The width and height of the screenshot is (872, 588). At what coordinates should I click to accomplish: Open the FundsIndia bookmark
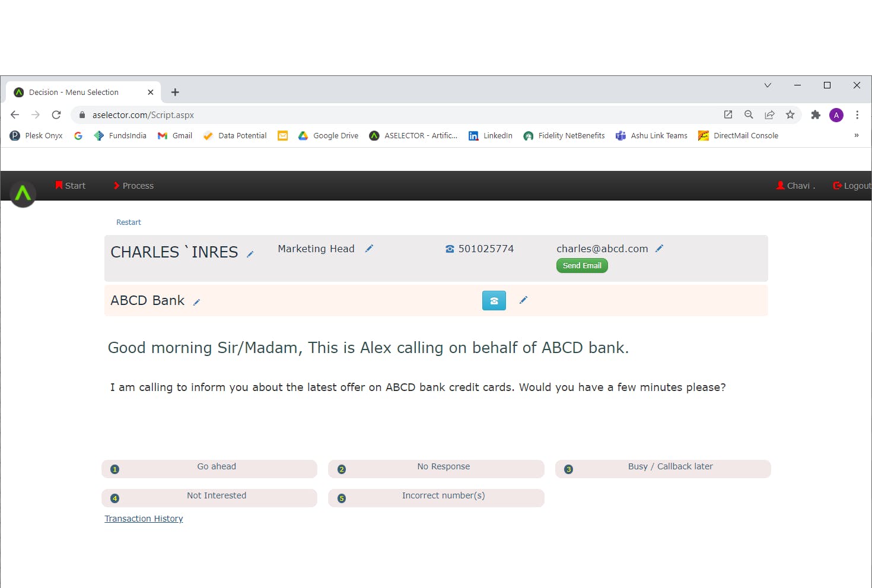[120, 135]
